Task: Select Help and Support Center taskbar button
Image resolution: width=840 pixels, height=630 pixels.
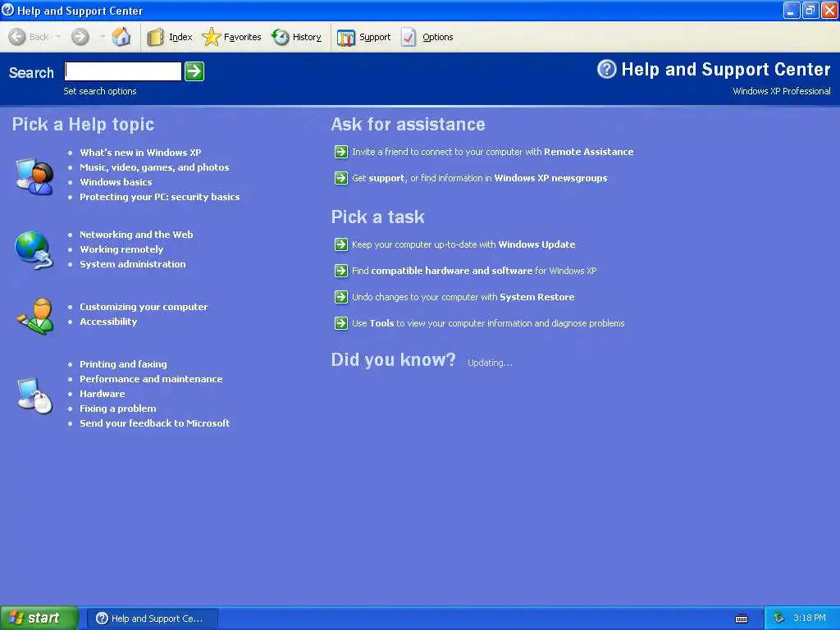Action: tap(153, 619)
